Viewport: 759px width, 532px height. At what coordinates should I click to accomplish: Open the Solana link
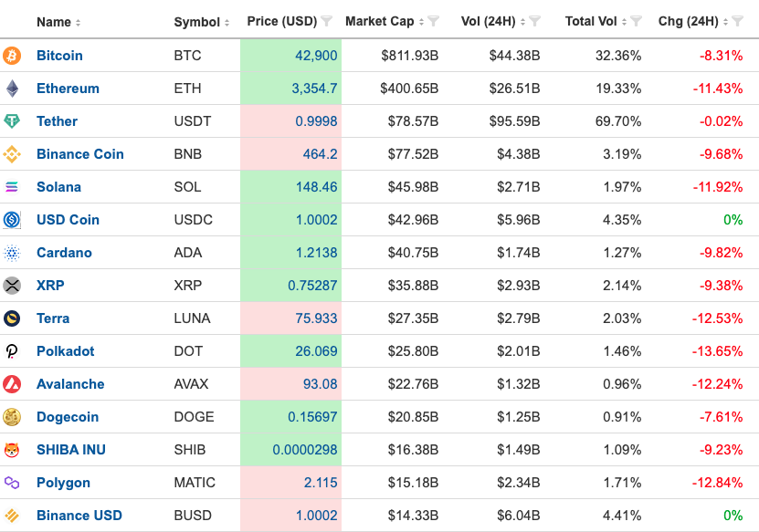(59, 187)
